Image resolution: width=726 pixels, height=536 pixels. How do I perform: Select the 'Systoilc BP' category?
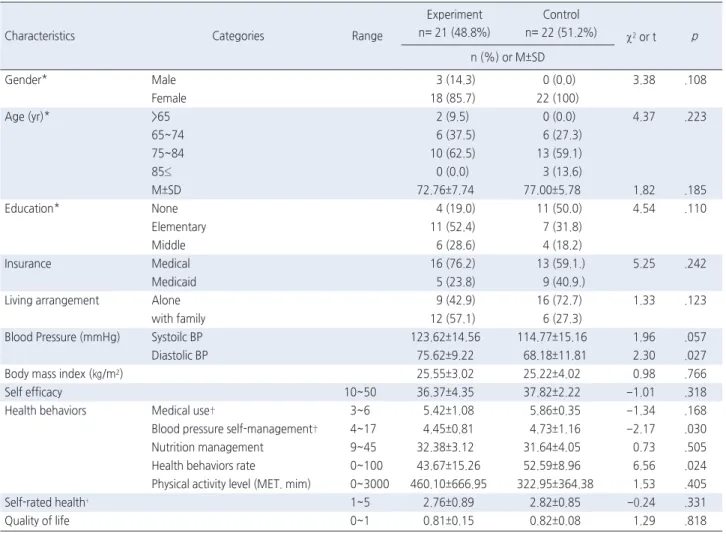[x=177, y=337]
